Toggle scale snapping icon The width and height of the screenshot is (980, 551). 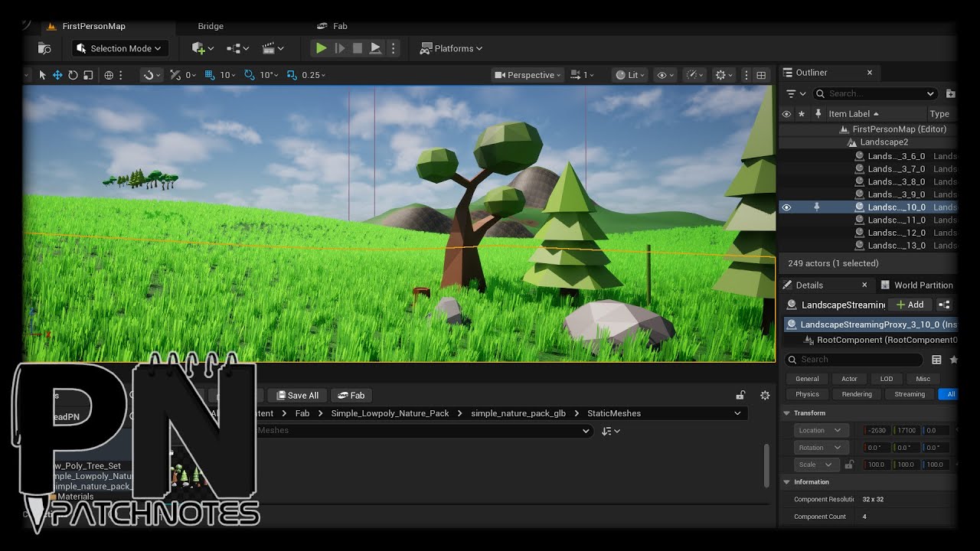point(292,75)
